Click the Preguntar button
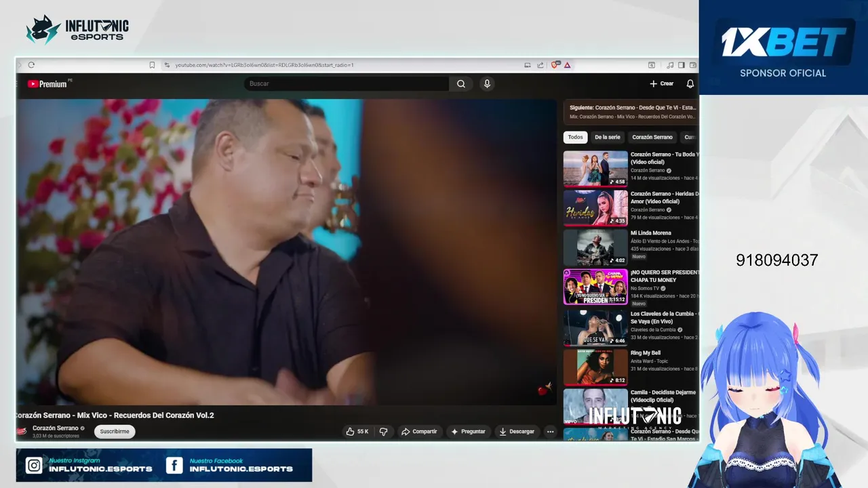Screen dimensions: 868x488 coord(468,431)
